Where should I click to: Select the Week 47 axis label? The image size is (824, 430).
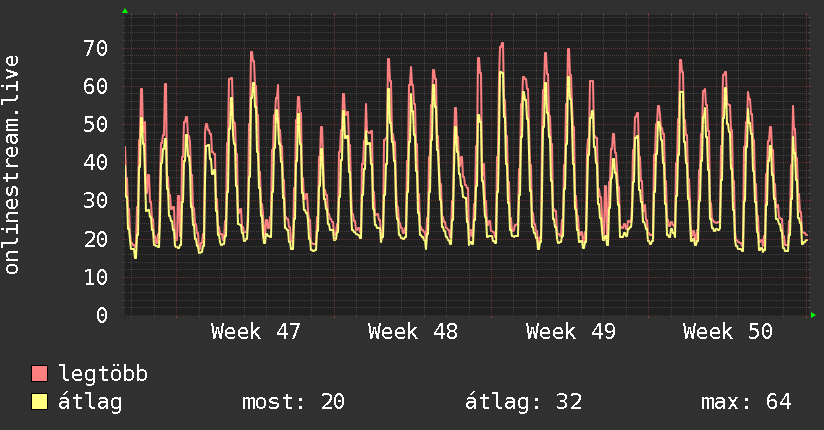[255, 332]
